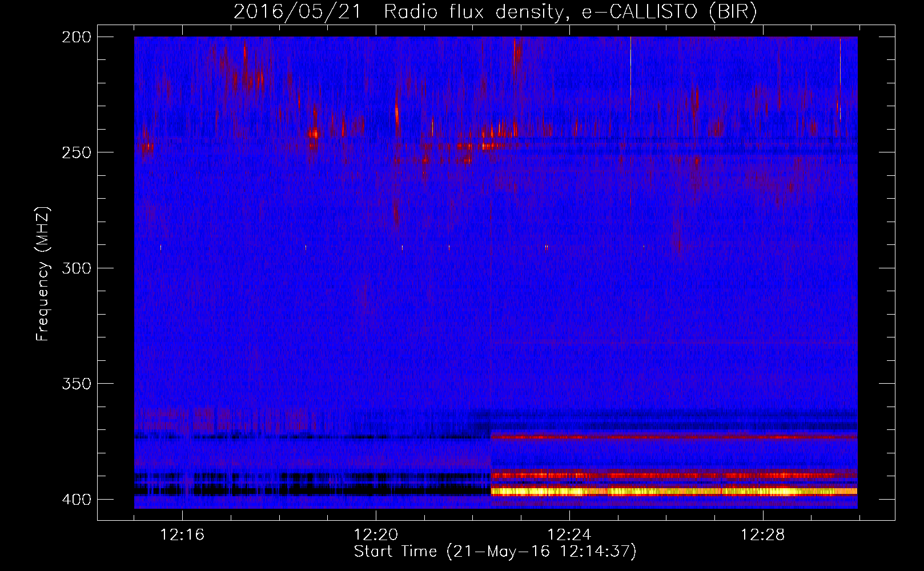
Task: Click the 400 frequency tick label
Action: [x=76, y=500]
